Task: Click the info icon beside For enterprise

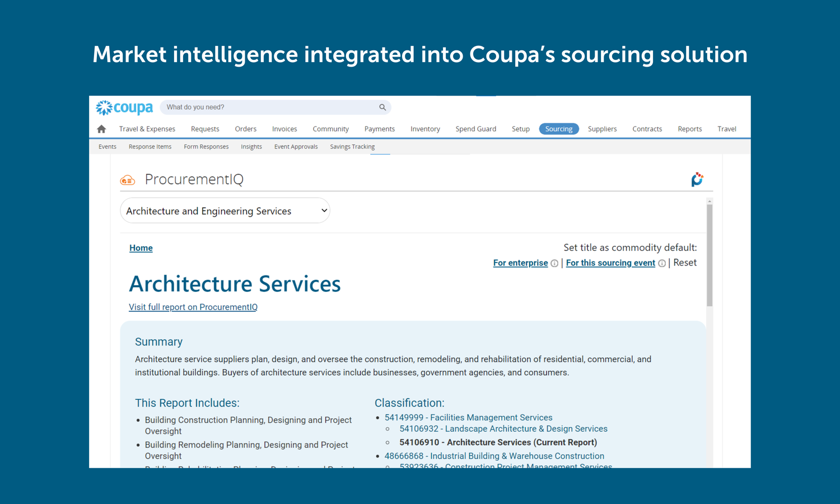Action: 554,263
